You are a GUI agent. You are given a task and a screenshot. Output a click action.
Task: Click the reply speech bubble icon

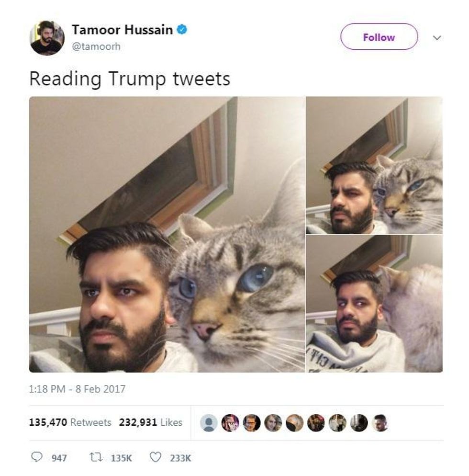[37, 457]
